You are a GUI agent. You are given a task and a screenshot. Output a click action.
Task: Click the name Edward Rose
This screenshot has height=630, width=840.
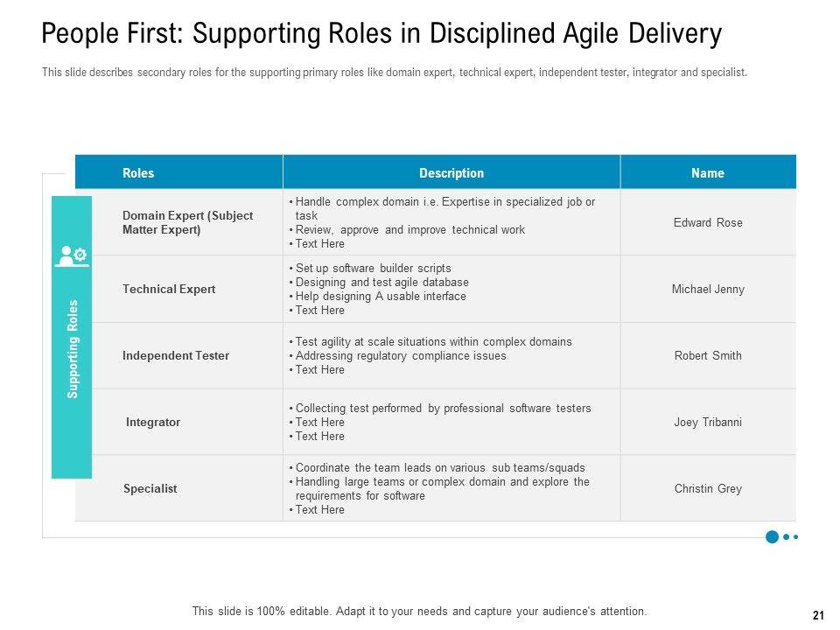[708, 223]
